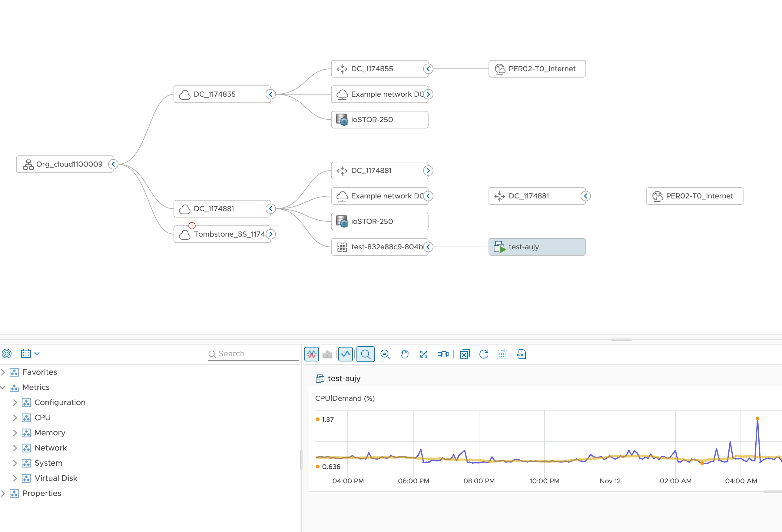Remove all metric charts
The width and height of the screenshot is (782, 532).
click(465, 354)
